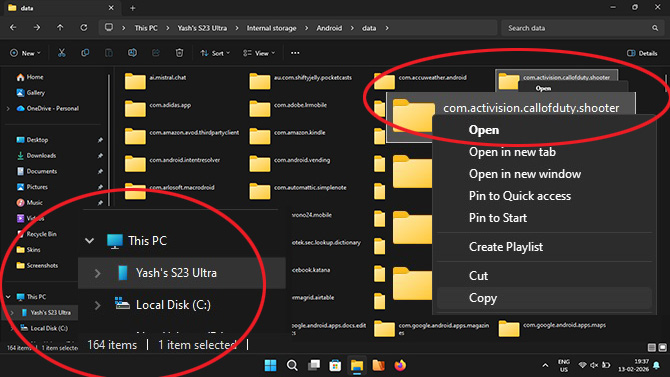Click Android breadcrumb in address bar
The image size is (670, 377).
tap(329, 28)
